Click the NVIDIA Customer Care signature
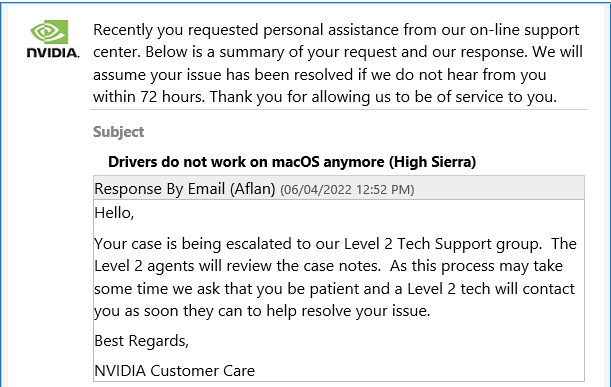 (x=175, y=371)
